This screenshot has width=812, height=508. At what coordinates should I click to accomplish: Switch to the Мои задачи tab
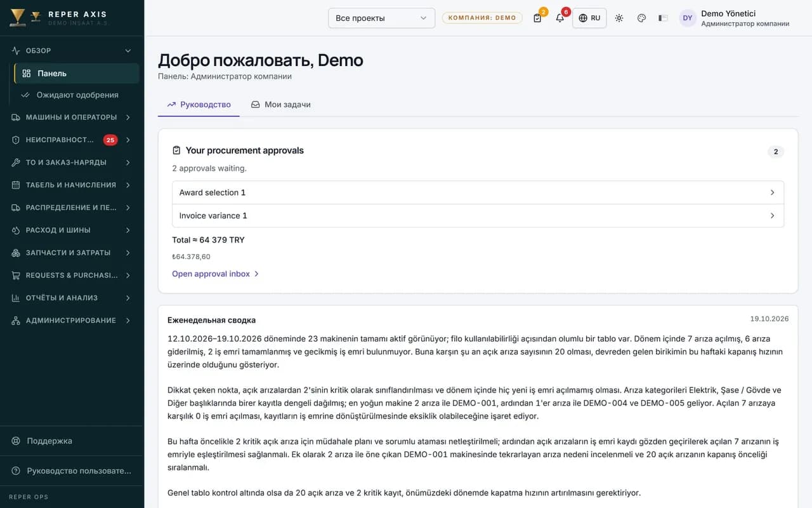click(280, 104)
